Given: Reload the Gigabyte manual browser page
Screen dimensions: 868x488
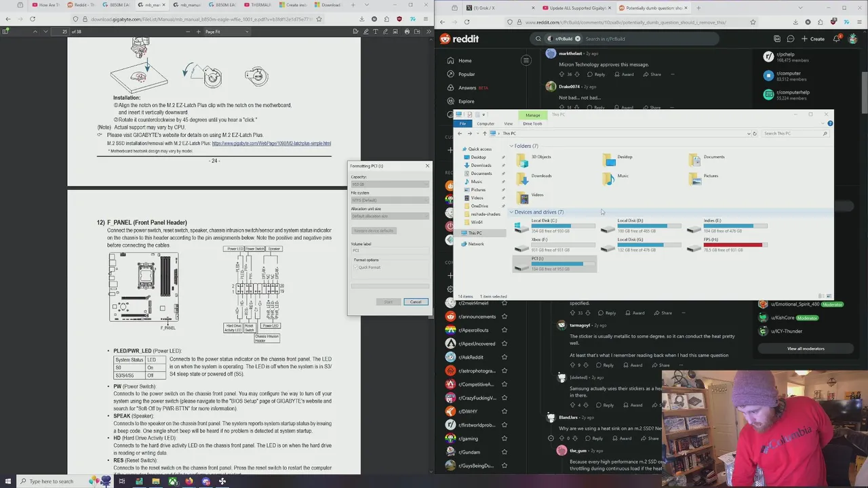Looking at the screenshot, I should tap(33, 19).
